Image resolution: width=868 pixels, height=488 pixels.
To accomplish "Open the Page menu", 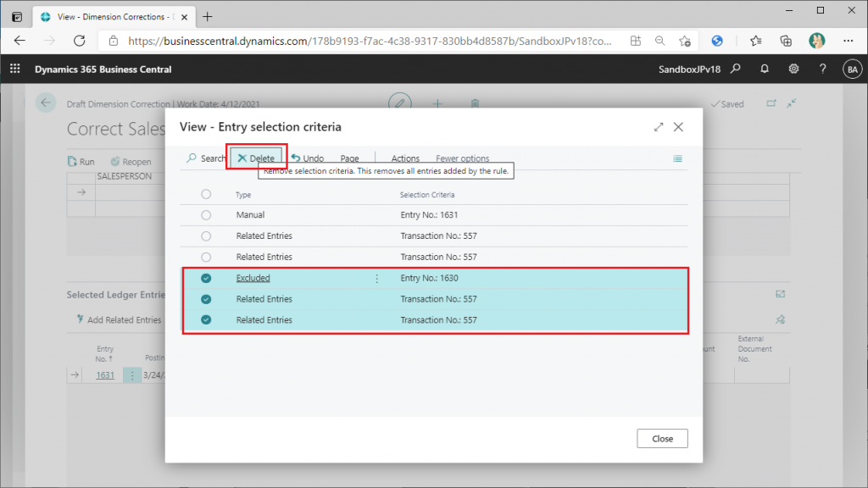I will (x=349, y=158).
